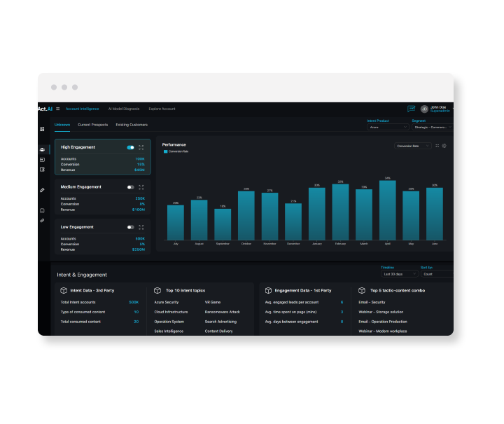Expand the Timeline Last 30 days dropdown
The width and height of the screenshot is (504, 424).
click(x=398, y=274)
